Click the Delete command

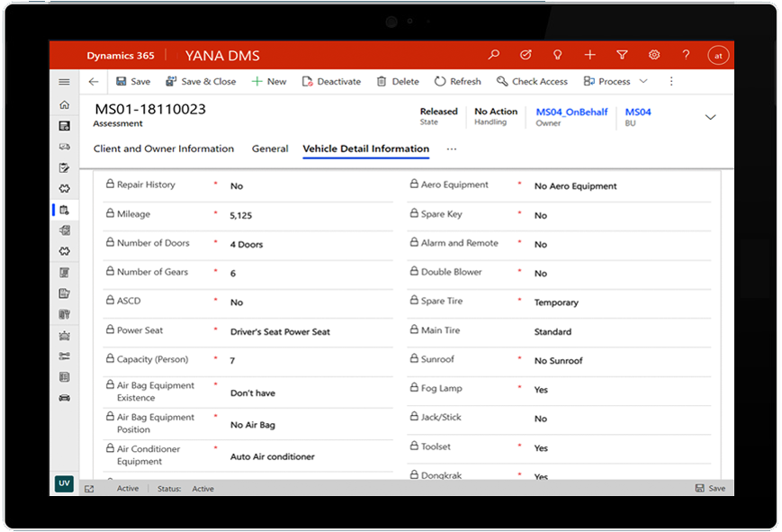(398, 81)
